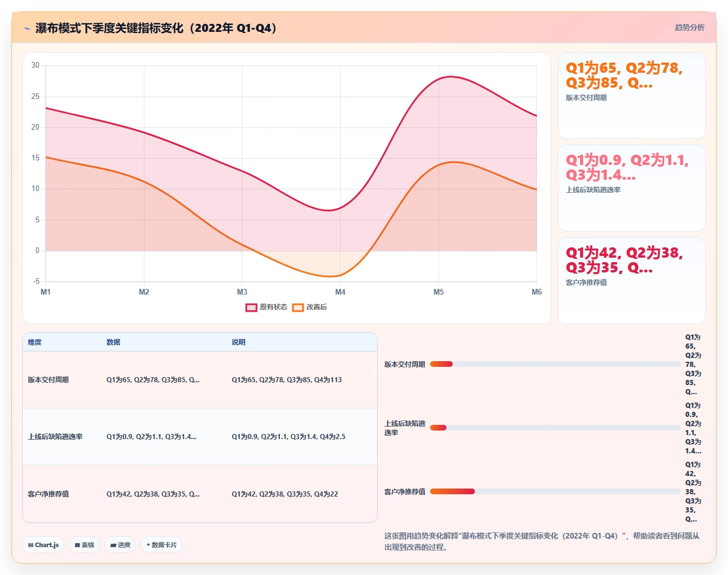This screenshot has width=728, height=575.
Task: Click the Chart.js tag icon
Action: [x=31, y=545]
